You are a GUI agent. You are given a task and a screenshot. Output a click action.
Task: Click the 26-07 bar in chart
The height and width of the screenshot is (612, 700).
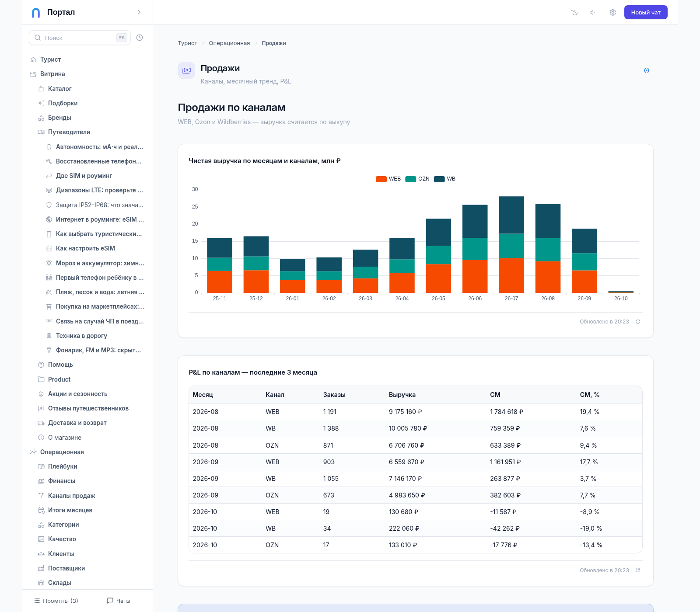(511, 245)
